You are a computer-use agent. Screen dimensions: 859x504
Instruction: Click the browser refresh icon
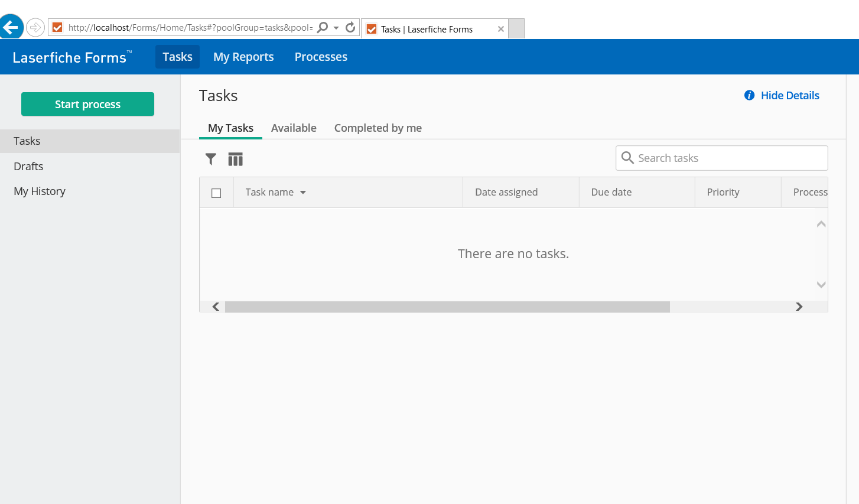(350, 27)
